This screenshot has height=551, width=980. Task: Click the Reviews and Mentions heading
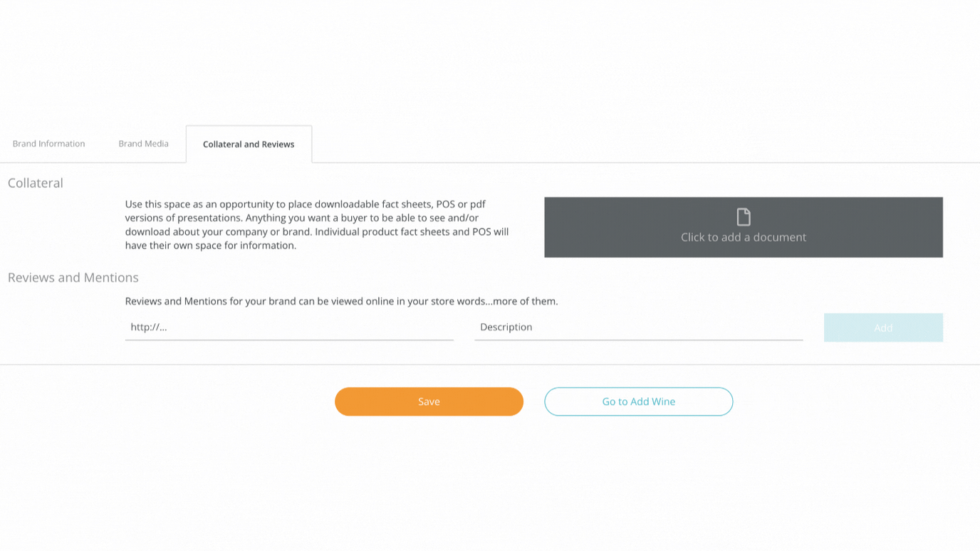73,277
